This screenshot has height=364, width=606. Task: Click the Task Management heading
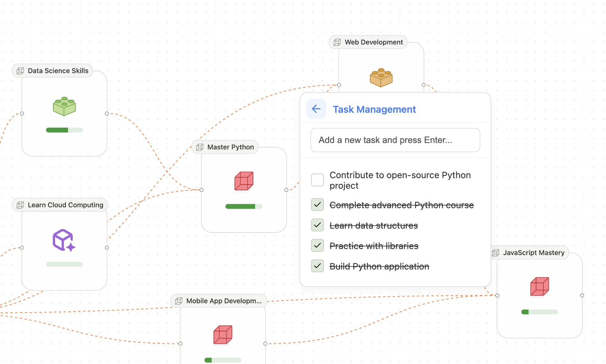pyautogui.click(x=374, y=109)
